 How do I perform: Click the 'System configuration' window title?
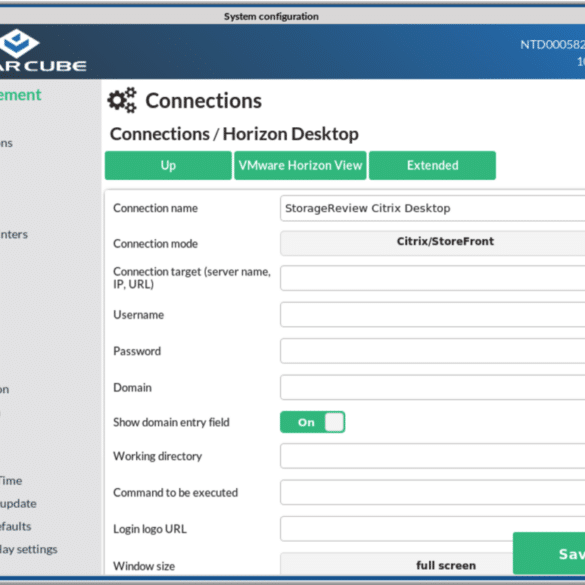coord(271,16)
